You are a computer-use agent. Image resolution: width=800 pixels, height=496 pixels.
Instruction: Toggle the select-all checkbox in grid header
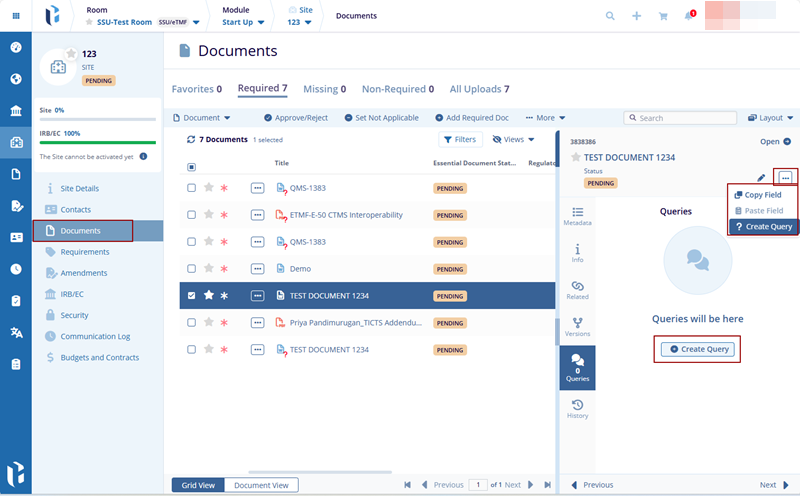[x=192, y=167]
